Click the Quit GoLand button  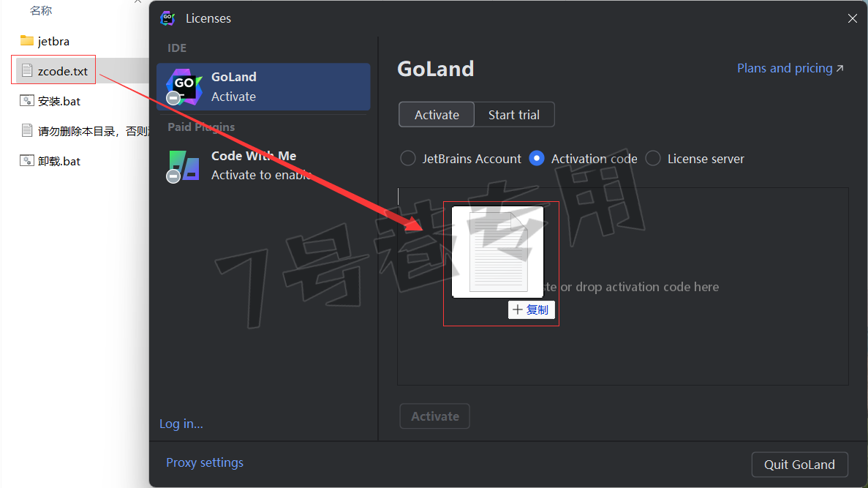[x=799, y=464]
